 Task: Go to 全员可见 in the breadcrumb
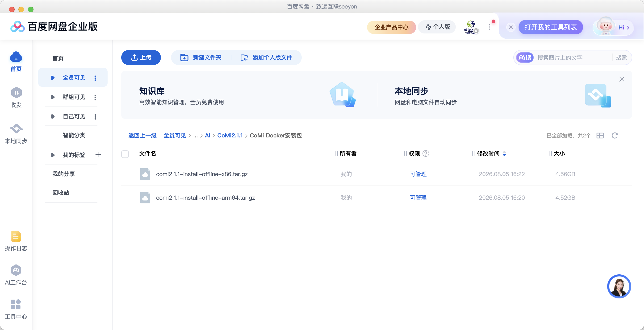pyautogui.click(x=175, y=135)
